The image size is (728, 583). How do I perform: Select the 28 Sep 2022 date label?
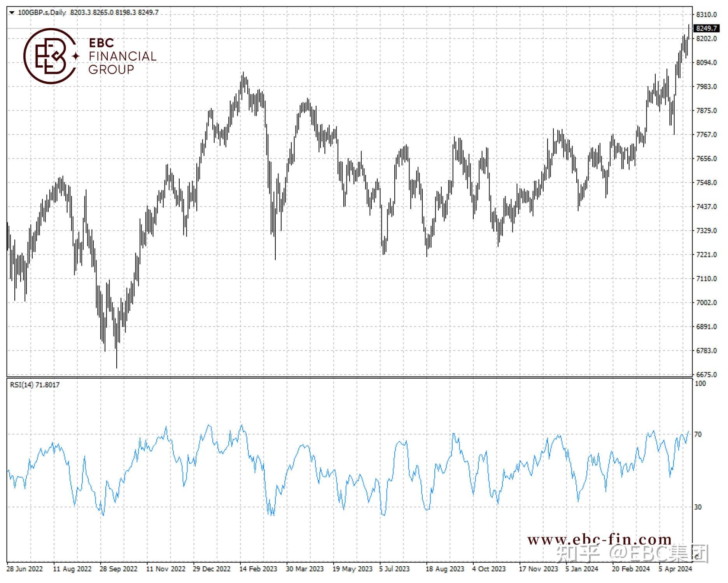119,569
